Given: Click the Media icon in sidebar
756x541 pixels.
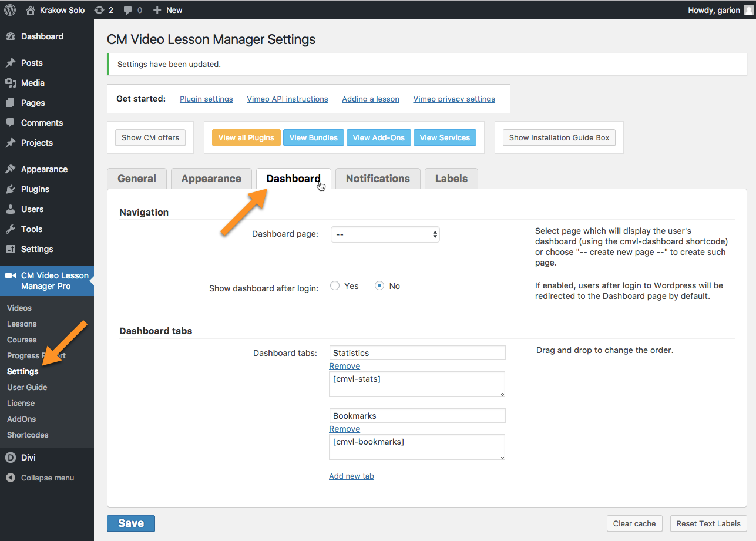Looking at the screenshot, I should tap(11, 83).
